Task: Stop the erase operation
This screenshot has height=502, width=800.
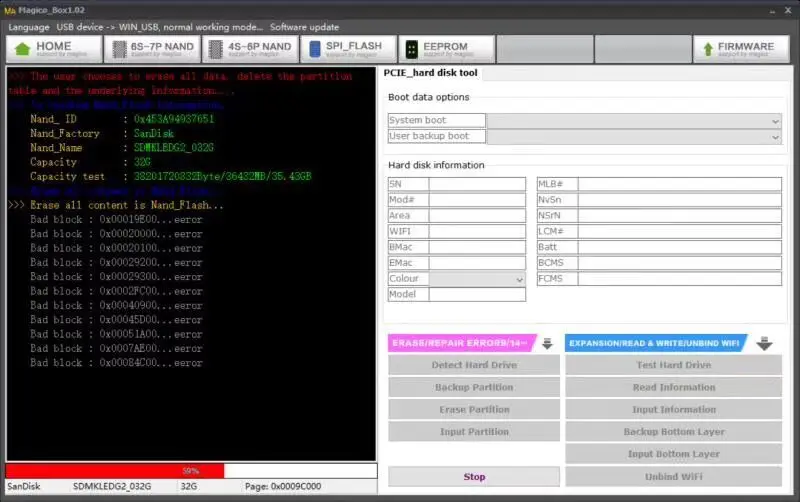Action: pos(474,476)
